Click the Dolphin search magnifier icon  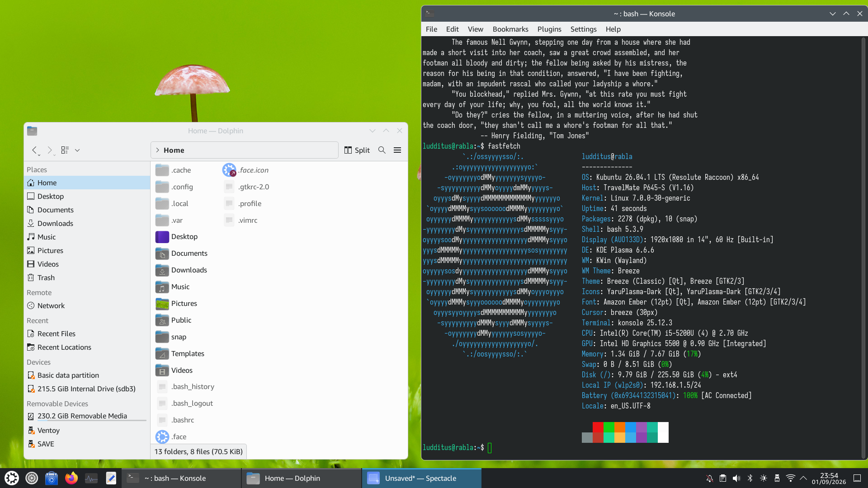(x=382, y=150)
